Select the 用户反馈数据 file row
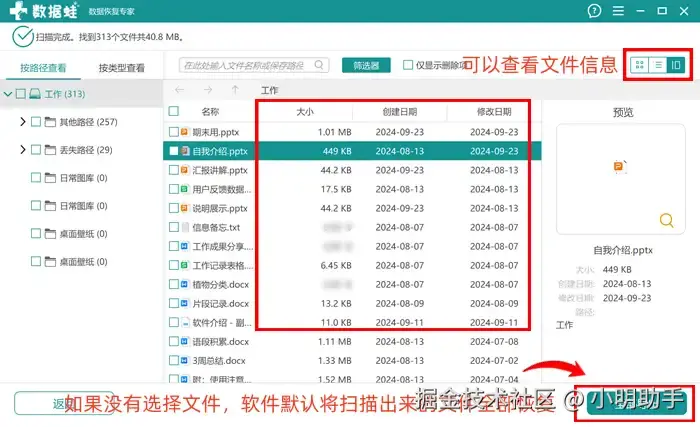This screenshot has width=700, height=427. click(x=352, y=189)
